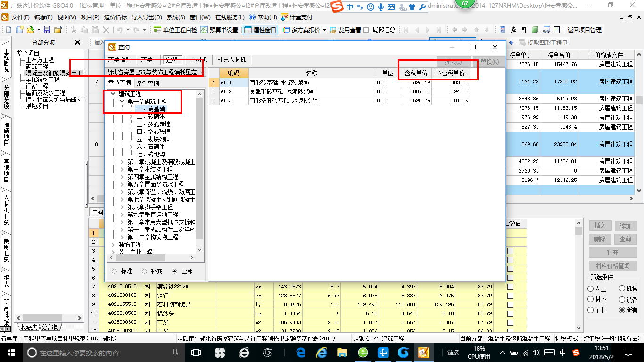
Task: Click the Sogou input method S logo
Action: pos(338,7)
